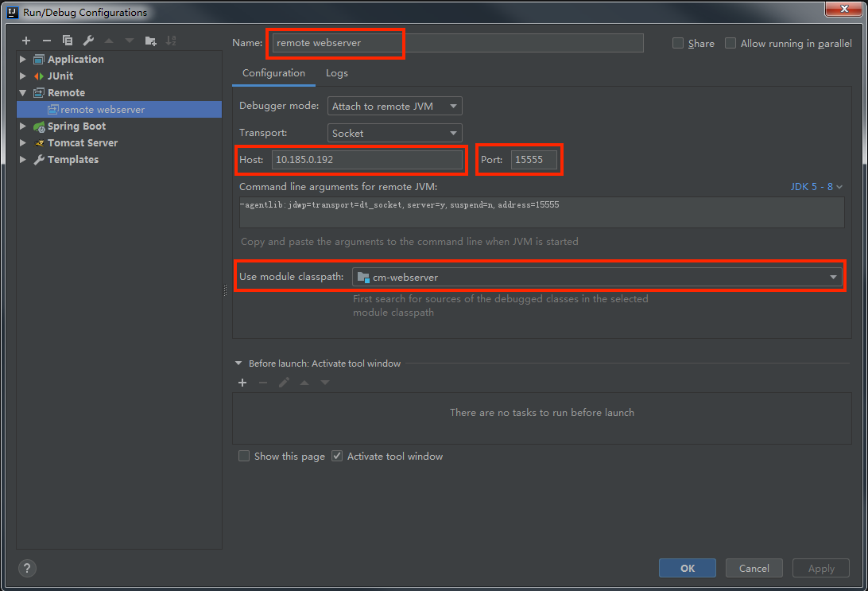Remove the selected configuration

[x=47, y=40]
